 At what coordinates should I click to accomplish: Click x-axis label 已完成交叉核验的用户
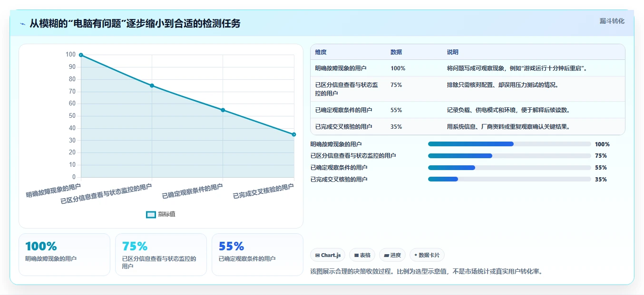coord(263,191)
